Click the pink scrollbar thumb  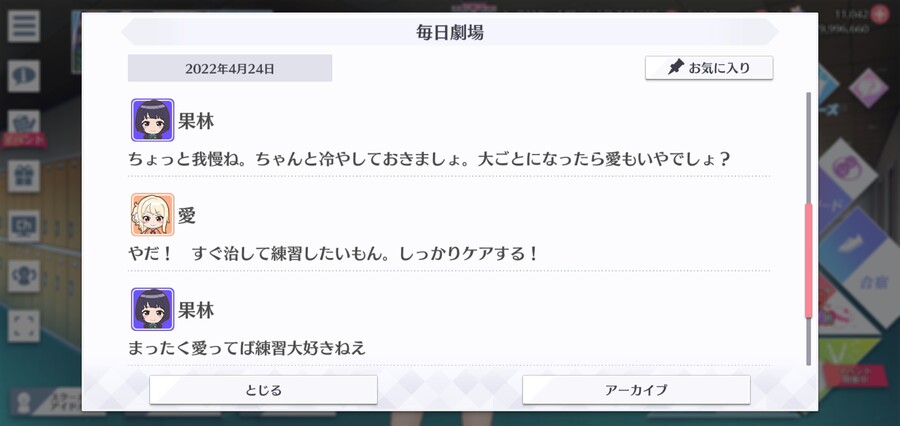[809, 261]
